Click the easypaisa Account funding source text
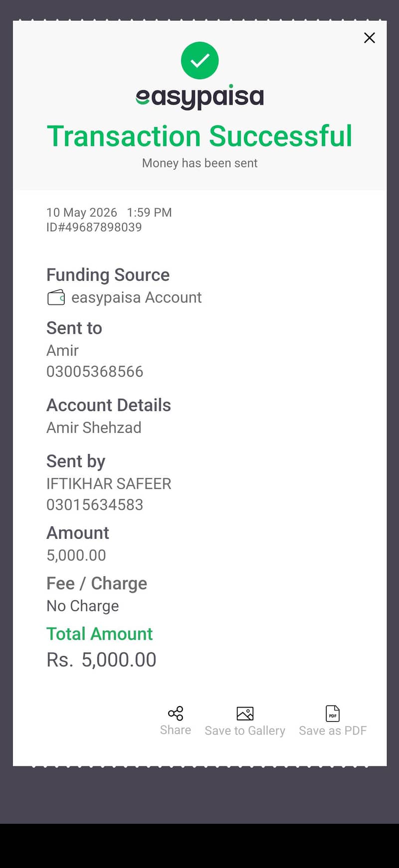 (136, 297)
